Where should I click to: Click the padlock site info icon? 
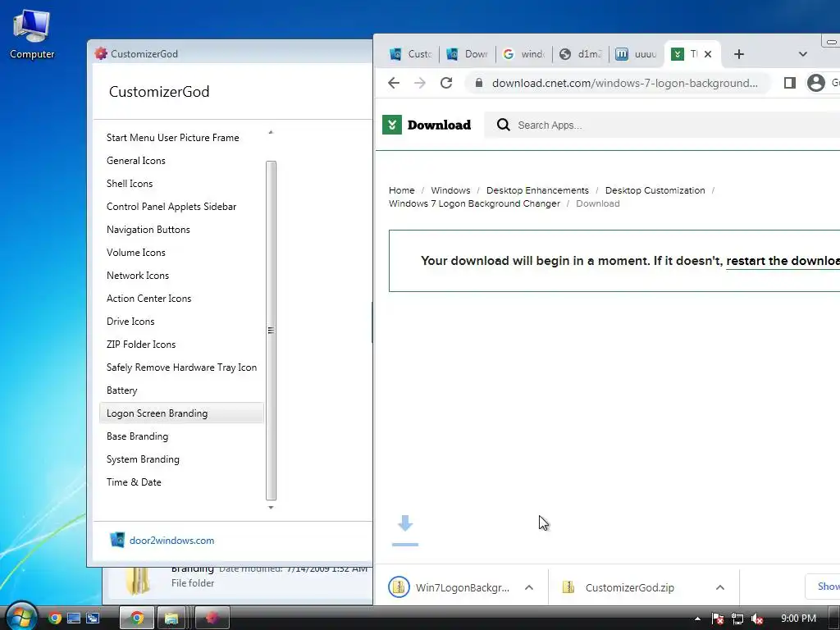[479, 83]
